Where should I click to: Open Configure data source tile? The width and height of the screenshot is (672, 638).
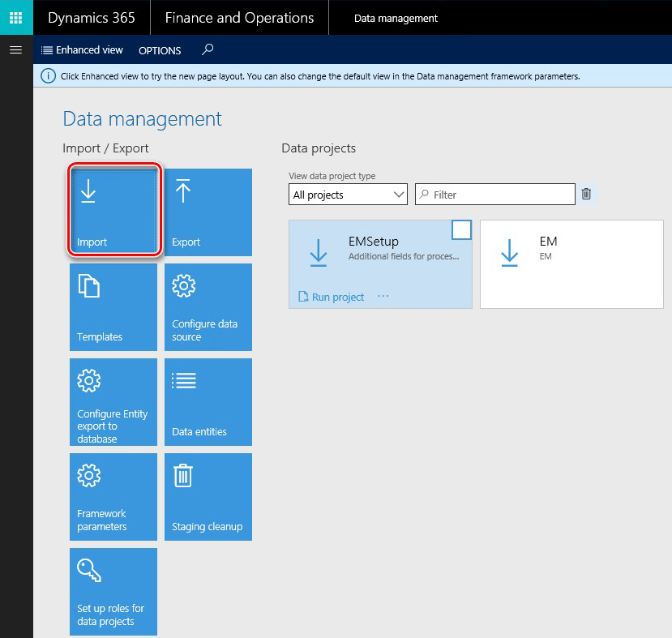[x=208, y=306]
